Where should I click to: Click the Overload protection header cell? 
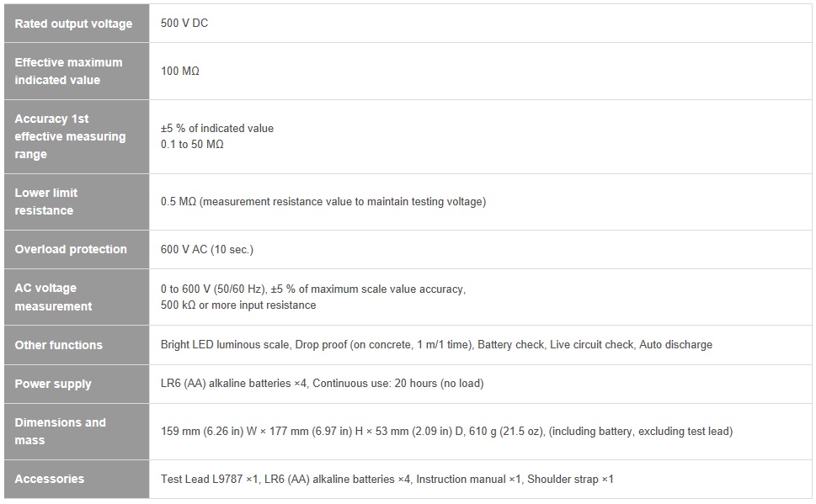coord(77,249)
